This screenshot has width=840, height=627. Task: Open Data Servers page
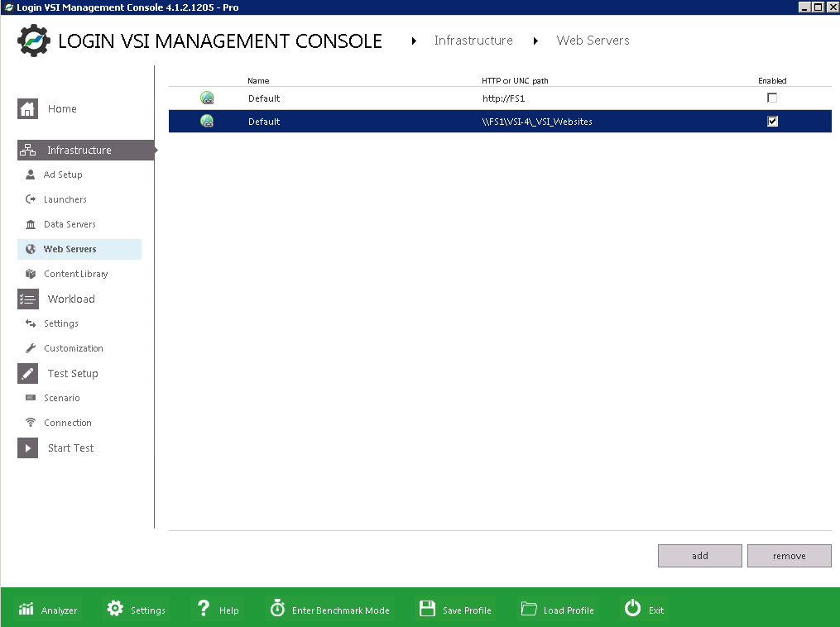click(70, 224)
